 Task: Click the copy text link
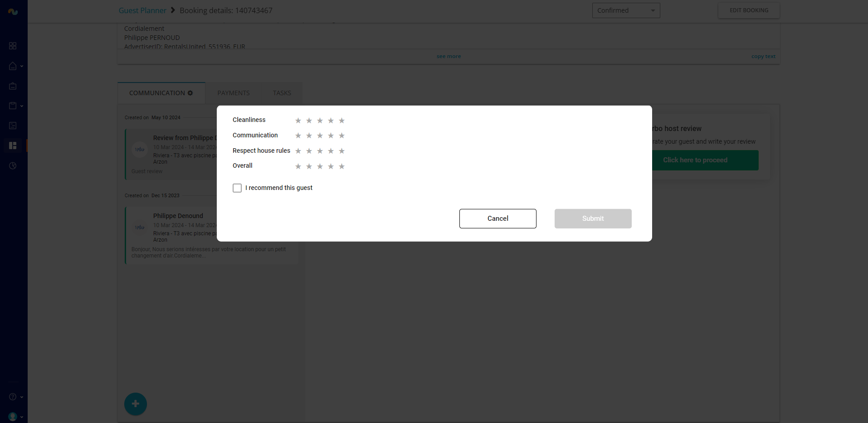point(763,56)
